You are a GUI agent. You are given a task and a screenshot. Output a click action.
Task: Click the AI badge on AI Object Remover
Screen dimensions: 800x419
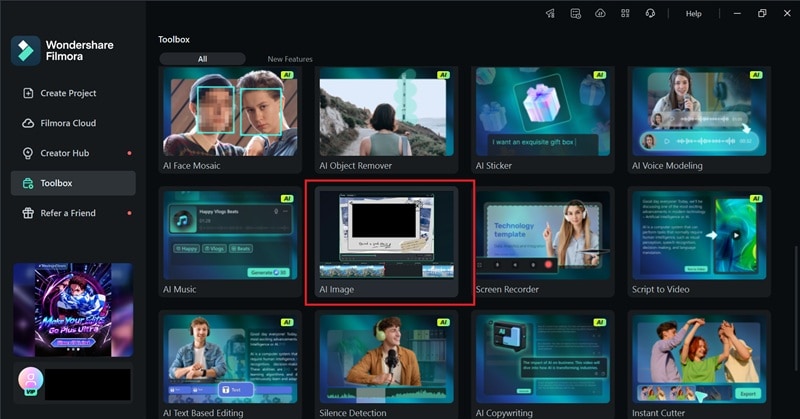click(x=443, y=75)
